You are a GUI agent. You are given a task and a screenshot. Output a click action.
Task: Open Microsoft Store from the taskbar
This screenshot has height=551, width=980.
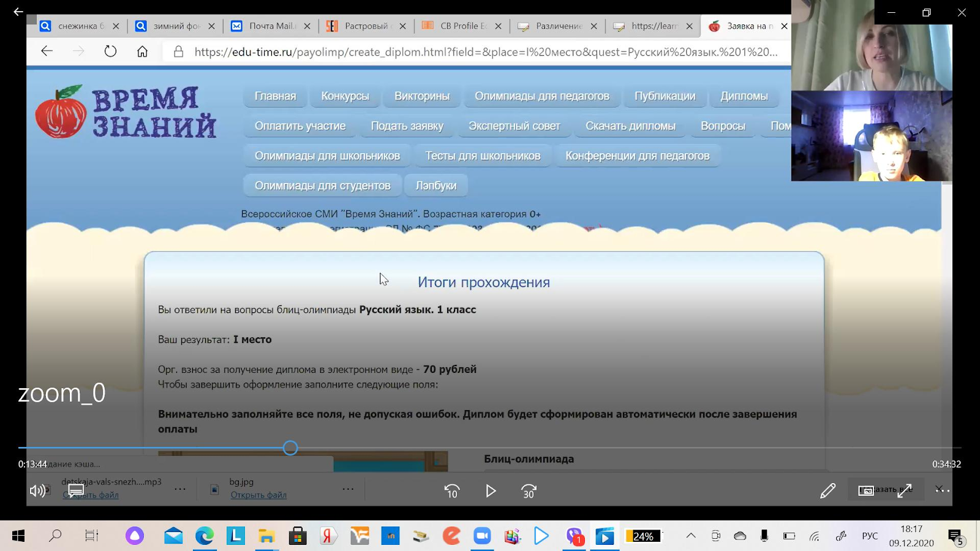[298, 536]
